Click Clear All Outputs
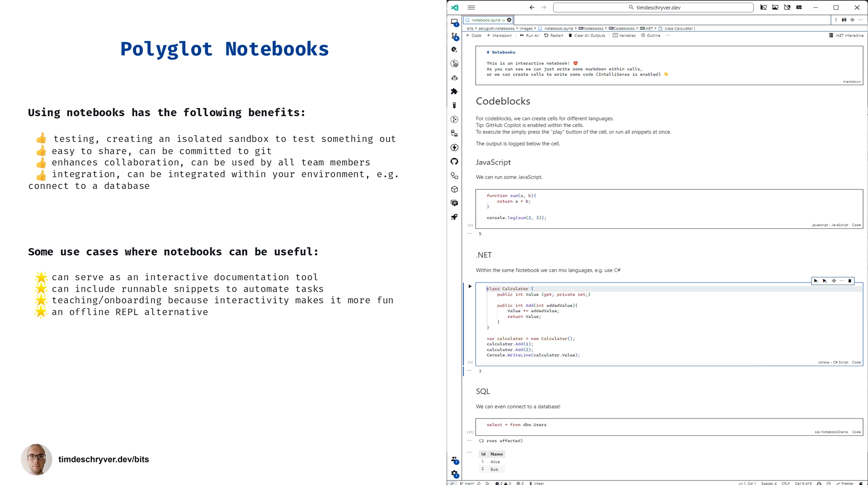Image resolution: width=868 pixels, height=485 pixels. click(x=586, y=35)
